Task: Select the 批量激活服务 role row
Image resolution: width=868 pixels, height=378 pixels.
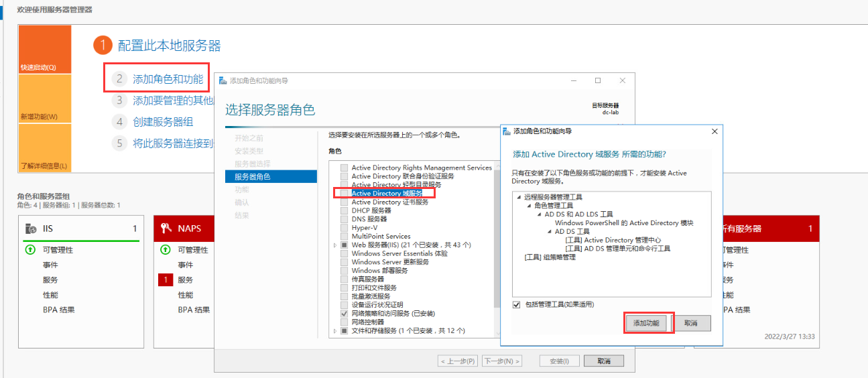Action: [x=371, y=297]
